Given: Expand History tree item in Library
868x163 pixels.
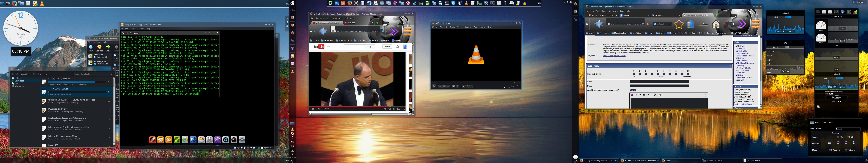Looking at the screenshot, I should point(11,78).
